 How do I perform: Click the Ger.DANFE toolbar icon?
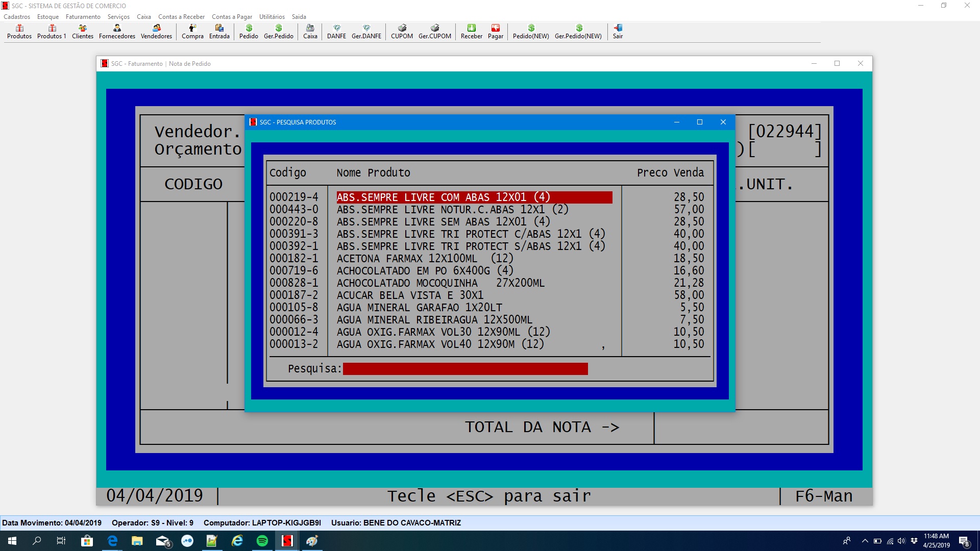coord(366,31)
